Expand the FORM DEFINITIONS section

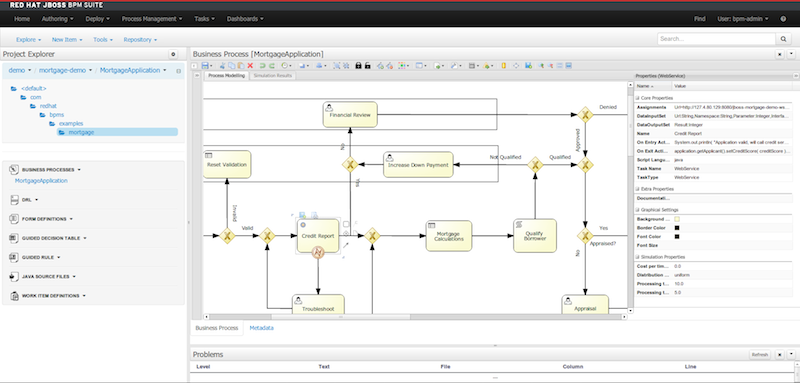47,219
